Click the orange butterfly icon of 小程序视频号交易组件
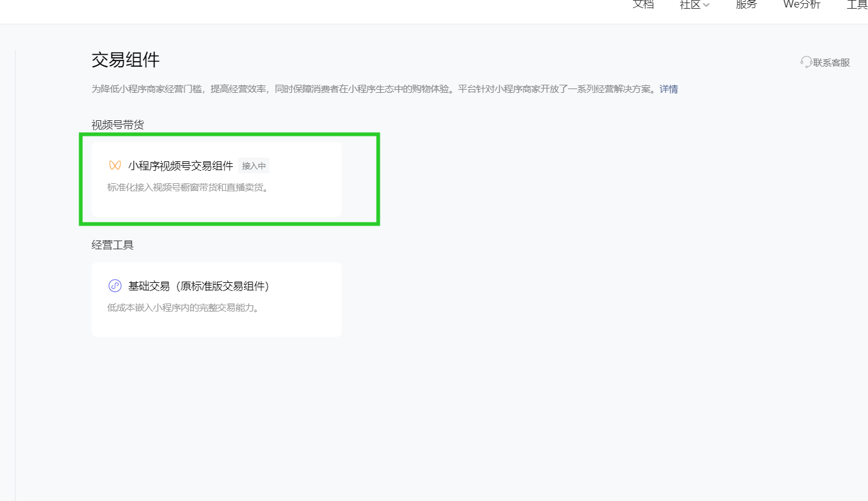The width and height of the screenshot is (868, 501). (115, 166)
